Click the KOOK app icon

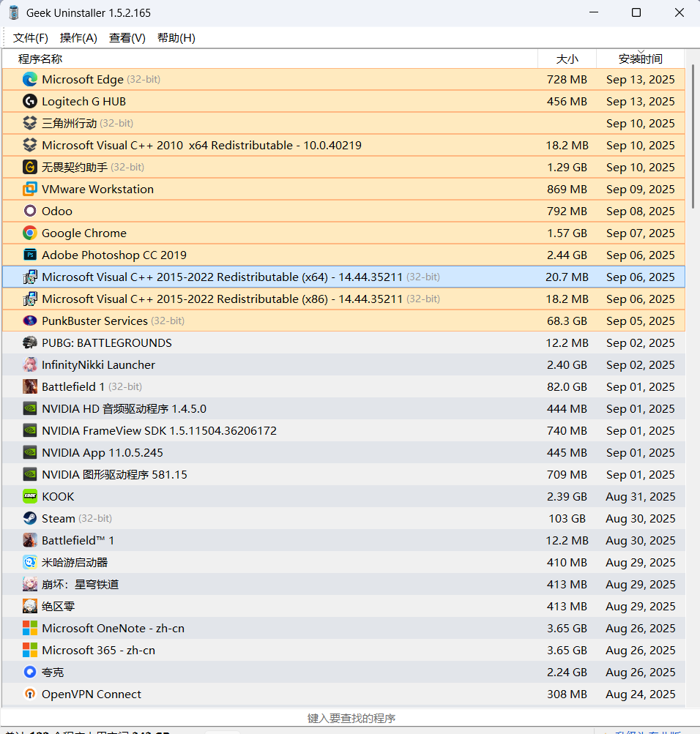(x=30, y=496)
